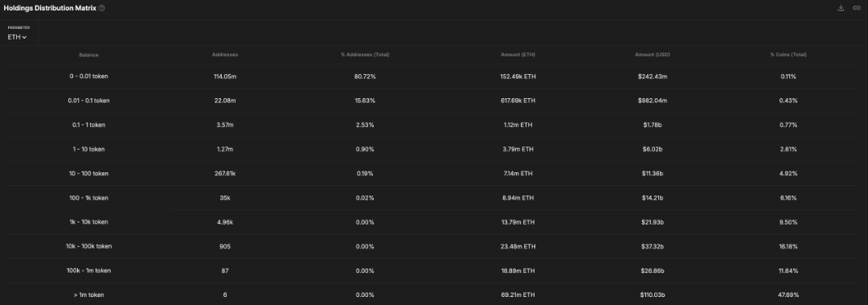Select the 1 - 10 token row
The height and width of the screenshot is (305, 868).
tap(432, 149)
